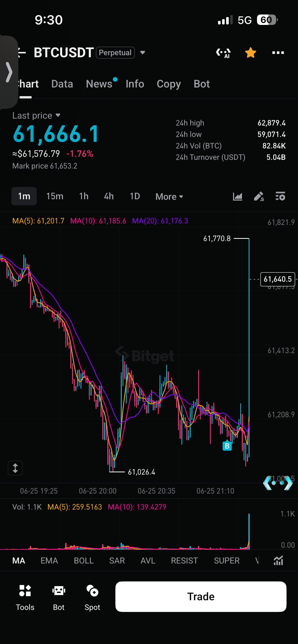Viewport: 298px width, 644px height.
Task: Toggle the favorite star icon
Action: pyautogui.click(x=251, y=53)
